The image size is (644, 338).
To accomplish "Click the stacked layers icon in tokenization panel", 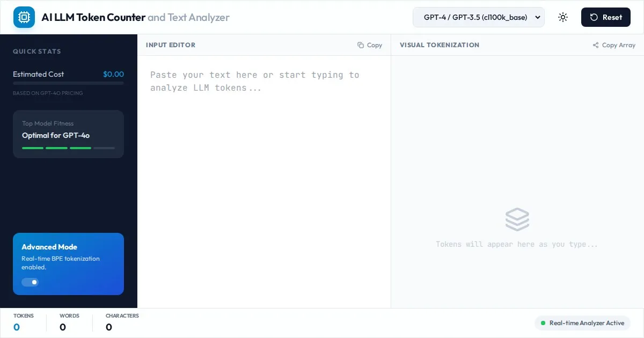I will [x=517, y=219].
